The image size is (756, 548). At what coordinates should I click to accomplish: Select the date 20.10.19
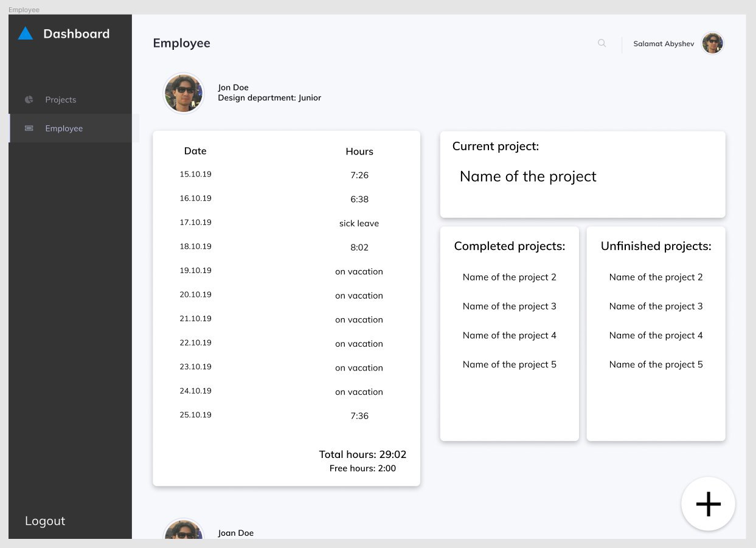point(196,294)
